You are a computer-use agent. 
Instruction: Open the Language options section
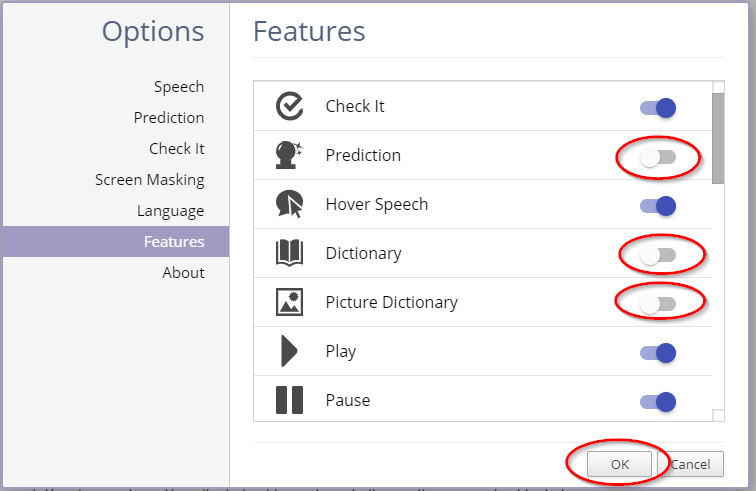[x=170, y=211]
